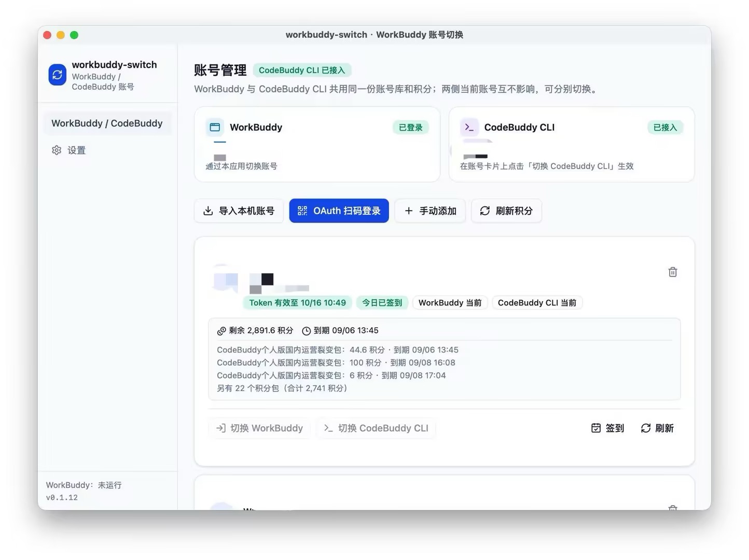Screen dimensions: 749x560
Task: Switch account using 切换 WorkBuddy
Action: tap(259, 428)
